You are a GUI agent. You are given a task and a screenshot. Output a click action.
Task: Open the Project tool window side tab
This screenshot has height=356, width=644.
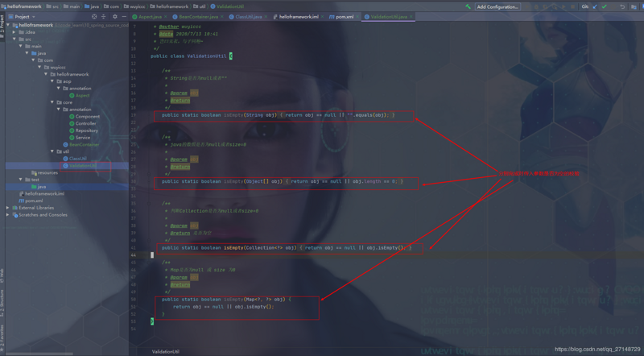[2, 26]
